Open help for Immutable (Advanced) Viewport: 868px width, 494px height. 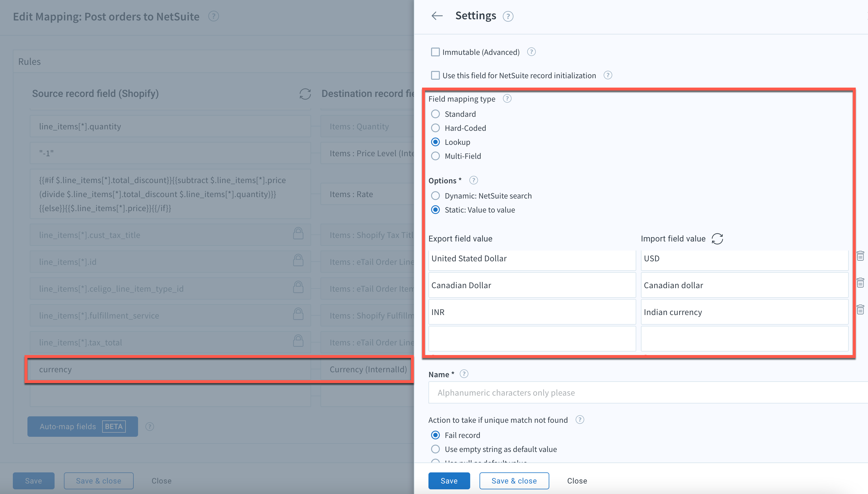point(531,52)
